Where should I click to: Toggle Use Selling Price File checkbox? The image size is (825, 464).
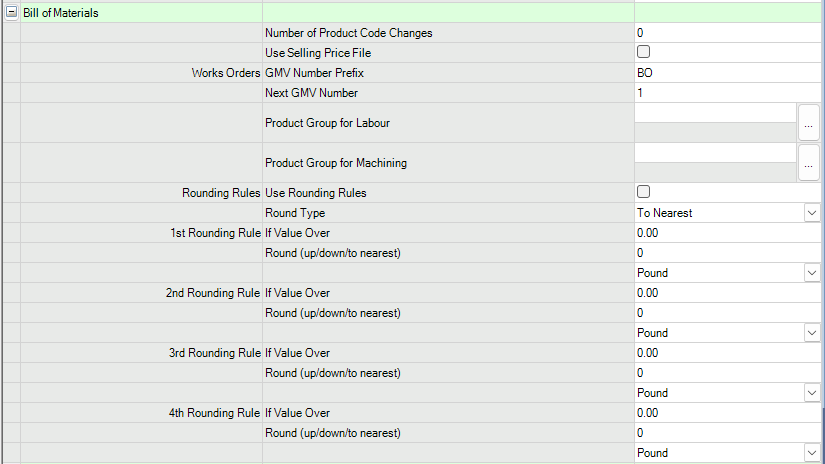643,52
